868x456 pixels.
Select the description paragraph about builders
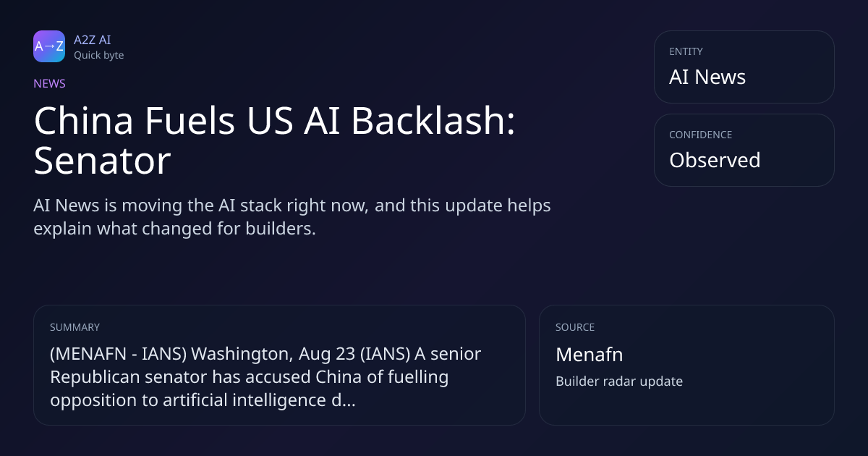[292, 216]
